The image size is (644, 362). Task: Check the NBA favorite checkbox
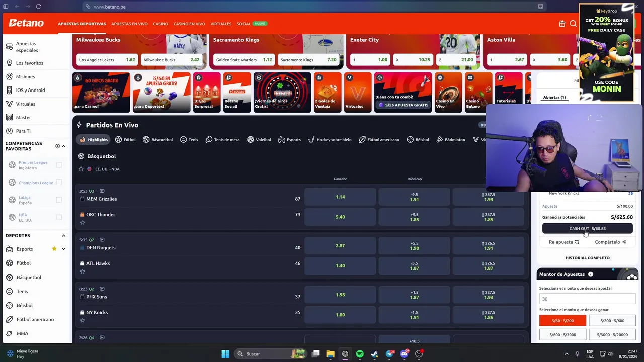coord(59,217)
